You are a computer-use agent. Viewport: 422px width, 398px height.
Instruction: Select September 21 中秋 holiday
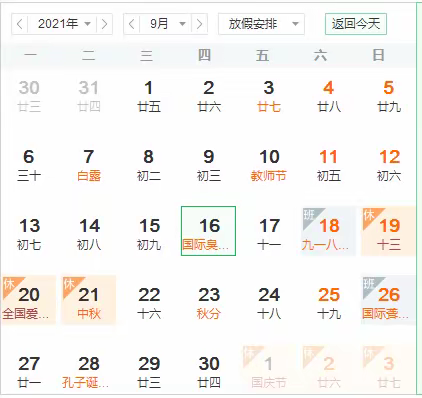pyautogui.click(x=89, y=300)
